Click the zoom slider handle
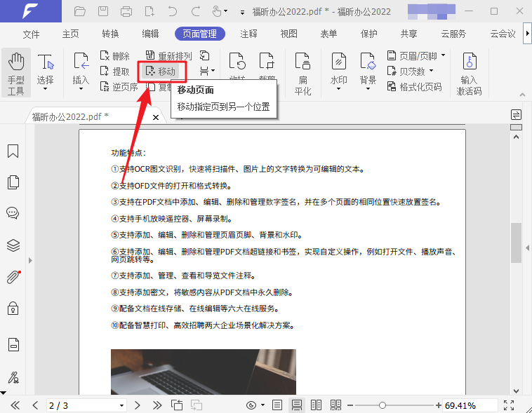This screenshot has width=532, height=413. pyautogui.click(x=383, y=405)
